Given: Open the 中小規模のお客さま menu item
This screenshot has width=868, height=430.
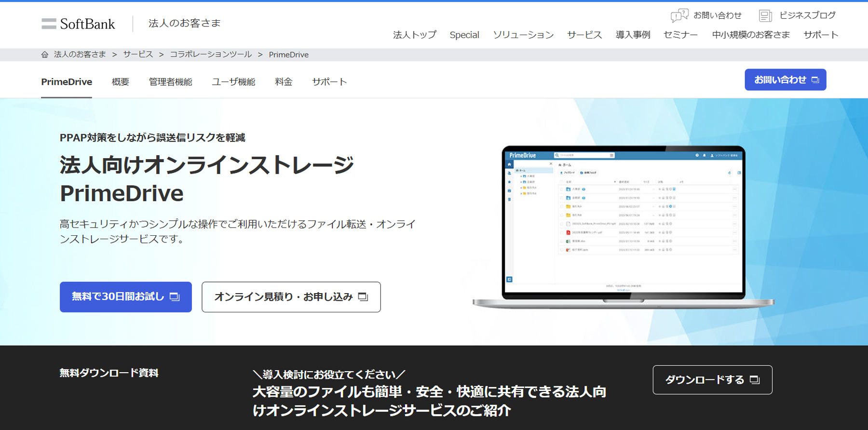Looking at the screenshot, I should 751,35.
